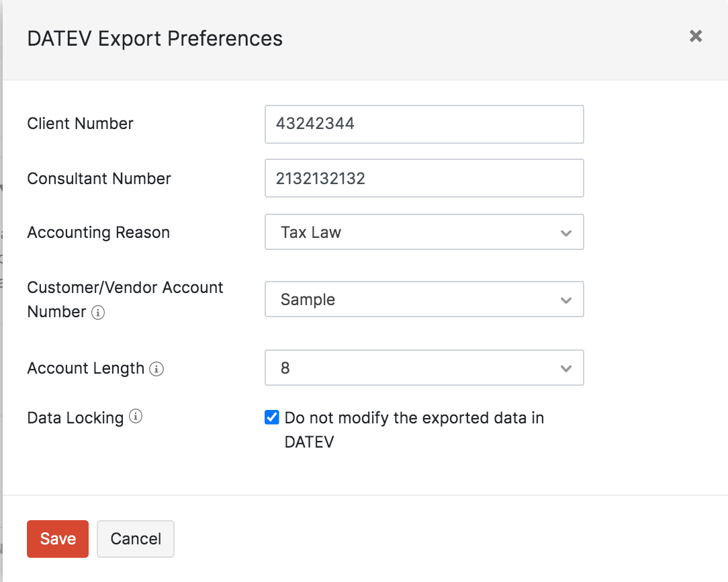Click the Consultant Number label
The width and height of the screenshot is (728, 582).
[99, 179]
